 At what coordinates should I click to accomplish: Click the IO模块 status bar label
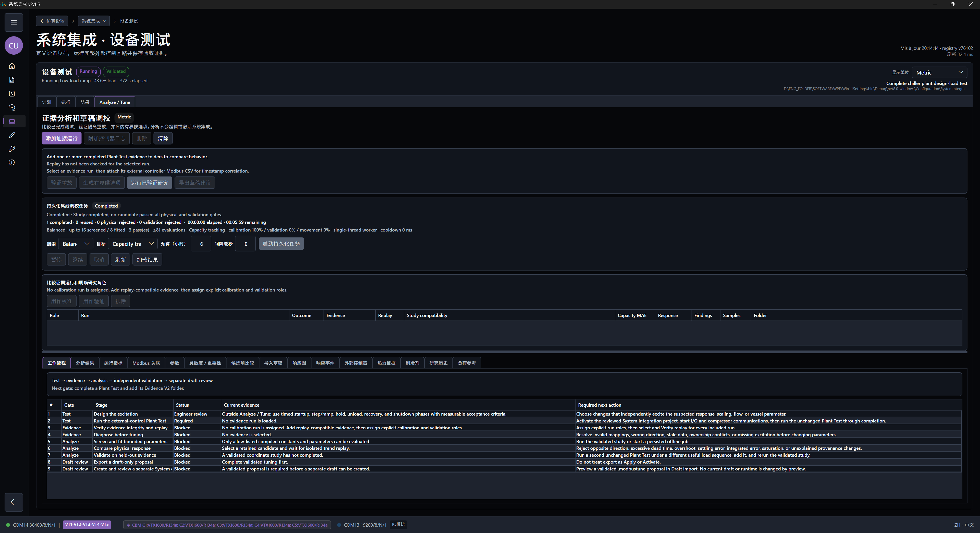click(x=398, y=524)
